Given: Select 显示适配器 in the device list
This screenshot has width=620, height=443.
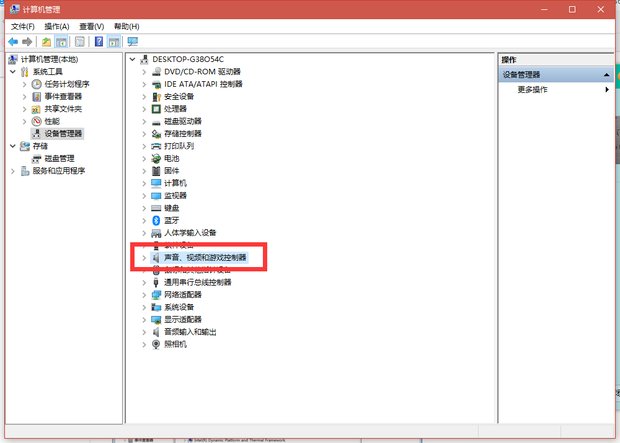Looking at the screenshot, I should click(182, 319).
